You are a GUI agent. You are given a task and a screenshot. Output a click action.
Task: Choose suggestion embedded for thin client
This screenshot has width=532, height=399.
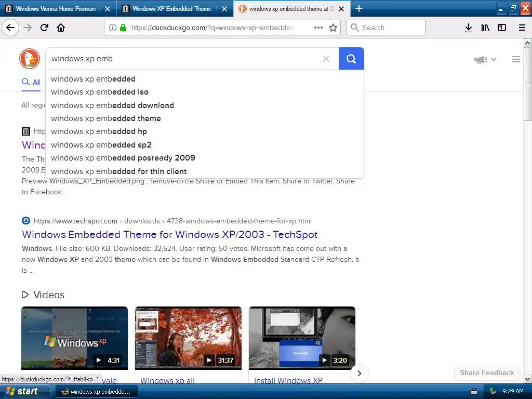[205, 171]
